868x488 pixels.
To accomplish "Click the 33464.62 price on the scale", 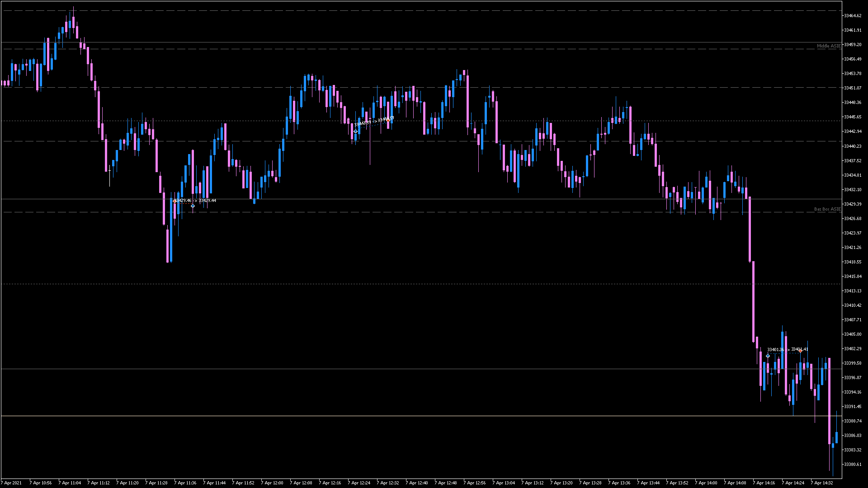I will click(x=852, y=16).
